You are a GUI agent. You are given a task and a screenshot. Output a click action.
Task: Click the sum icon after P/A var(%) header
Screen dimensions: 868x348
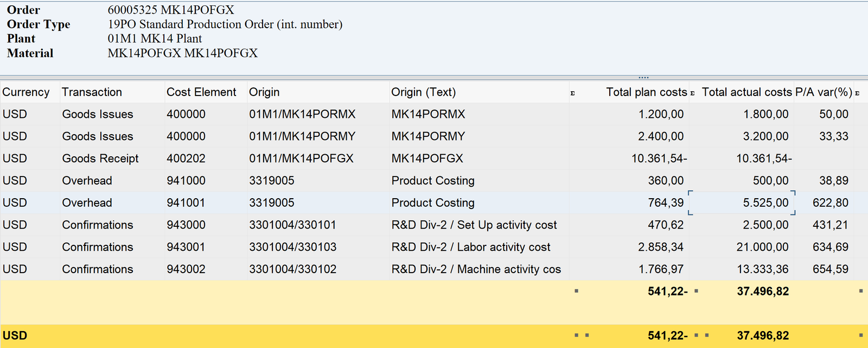point(857,93)
